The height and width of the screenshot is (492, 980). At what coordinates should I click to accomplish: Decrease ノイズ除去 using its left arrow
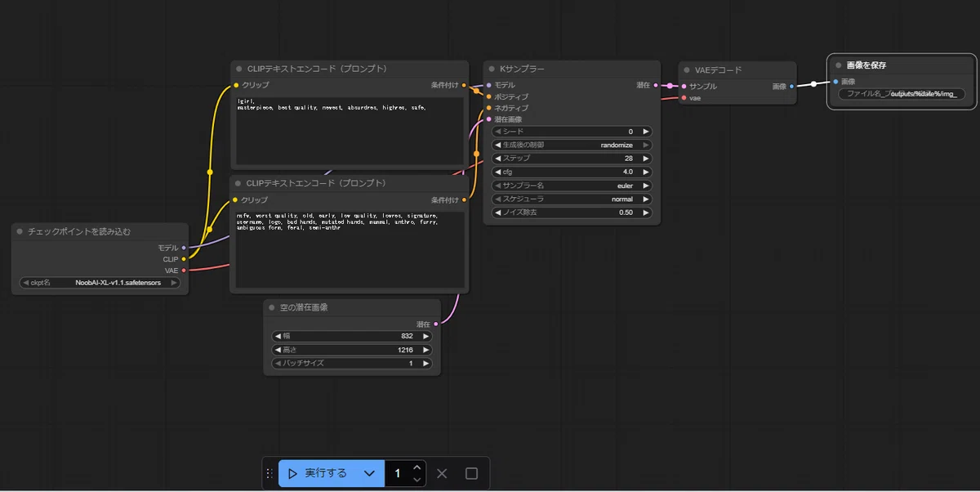(x=497, y=212)
